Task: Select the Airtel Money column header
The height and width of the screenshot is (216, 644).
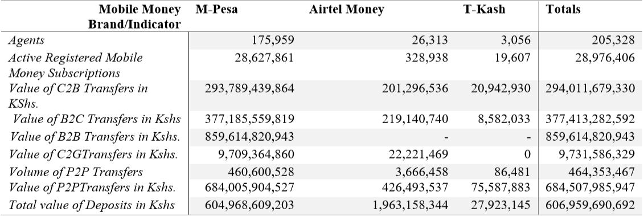Action: (x=347, y=10)
